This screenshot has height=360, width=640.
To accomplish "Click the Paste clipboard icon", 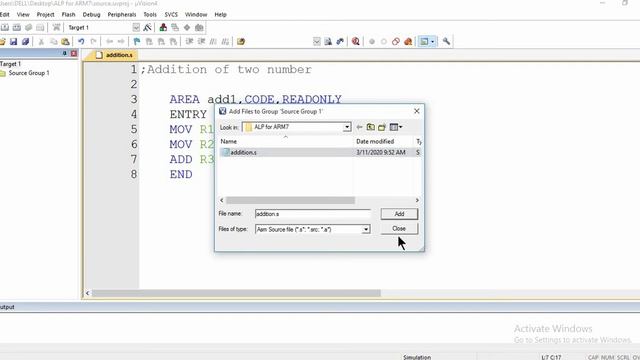I will click(x=65, y=41).
